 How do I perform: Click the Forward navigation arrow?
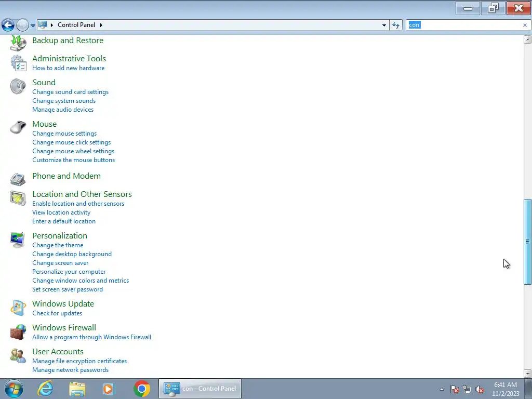[22, 25]
